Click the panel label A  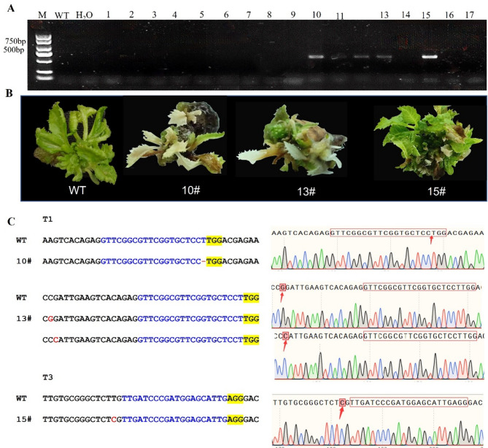pos(11,8)
